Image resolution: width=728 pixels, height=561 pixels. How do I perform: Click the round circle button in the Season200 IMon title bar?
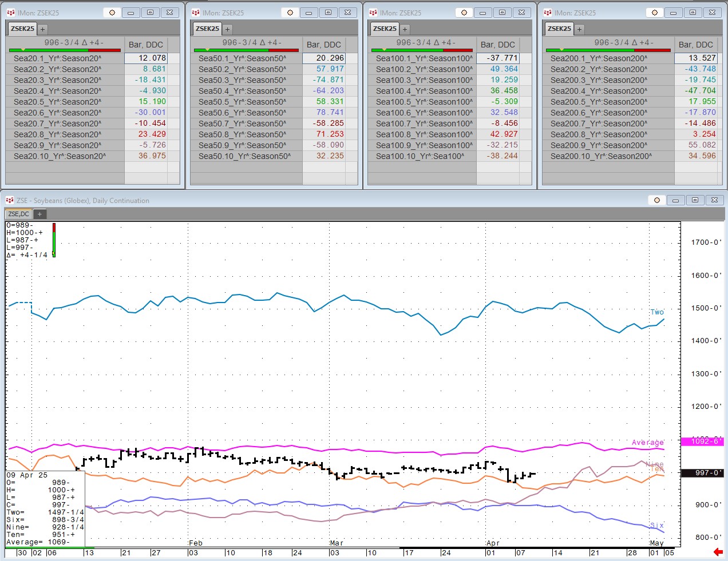click(x=655, y=12)
